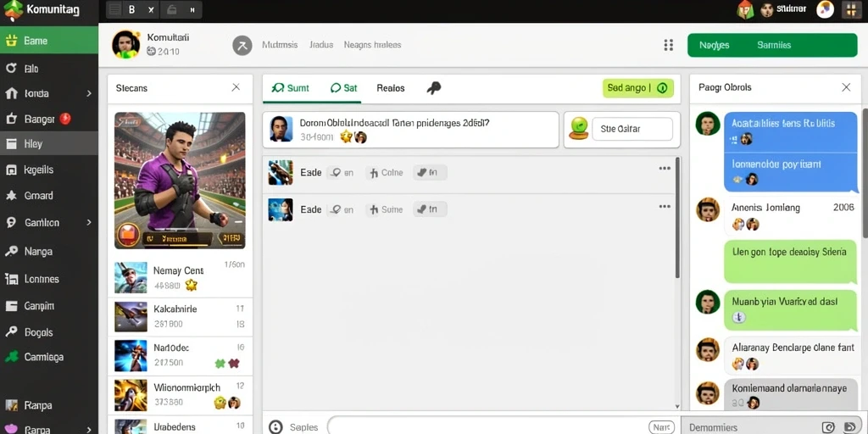Select the Narlodec list entry
868x434 pixels.
pyautogui.click(x=180, y=355)
